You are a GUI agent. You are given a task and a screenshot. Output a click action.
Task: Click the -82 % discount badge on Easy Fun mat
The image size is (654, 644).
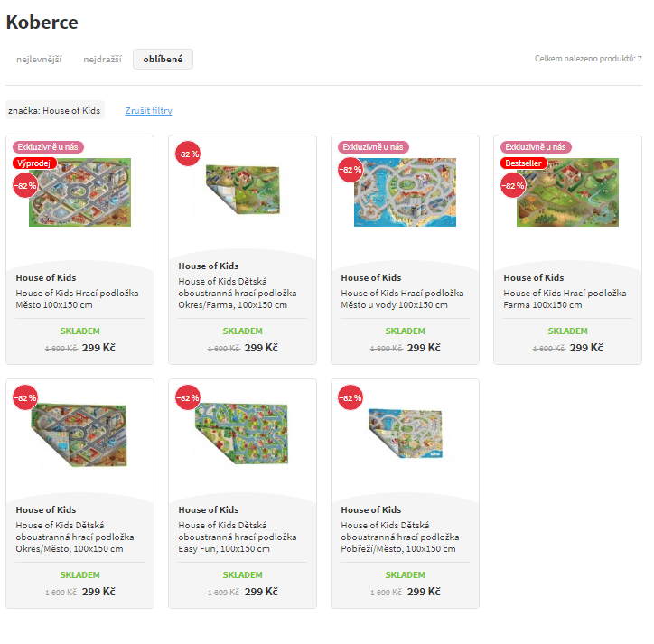tap(187, 397)
